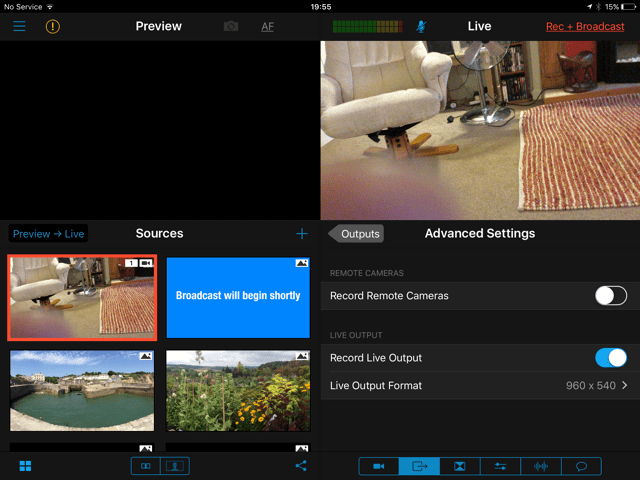Viewport: 640px width, 480px height.
Task: Tap the yellow warning alert icon
Action: [x=53, y=26]
